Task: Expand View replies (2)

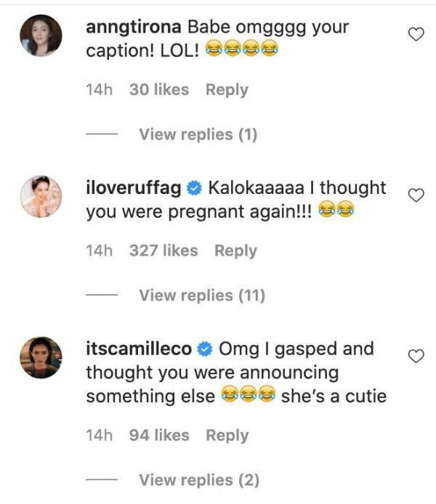Action: [x=198, y=480]
